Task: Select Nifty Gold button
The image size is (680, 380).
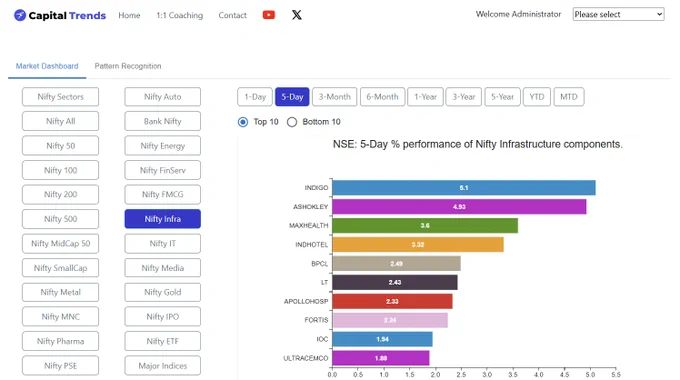Action: pos(163,292)
